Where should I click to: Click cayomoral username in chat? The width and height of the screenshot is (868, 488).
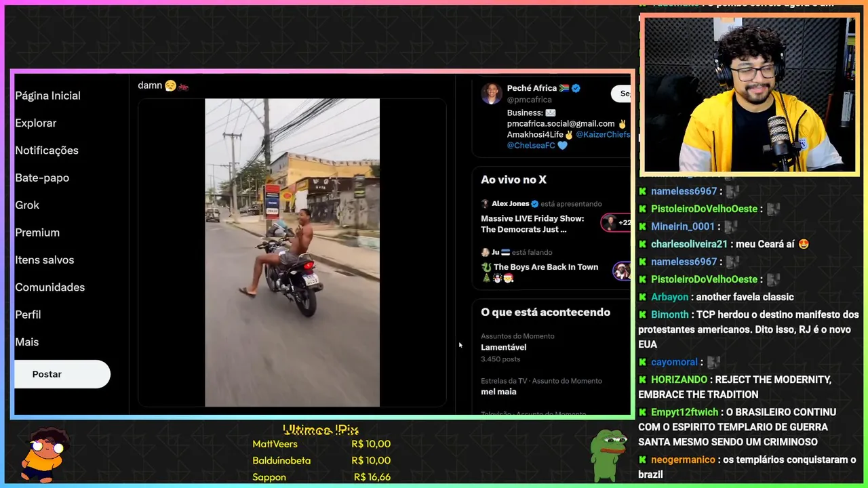(x=674, y=362)
